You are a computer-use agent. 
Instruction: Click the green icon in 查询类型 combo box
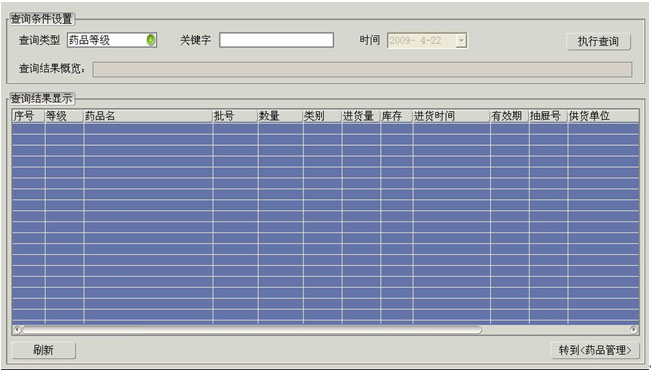pos(151,40)
